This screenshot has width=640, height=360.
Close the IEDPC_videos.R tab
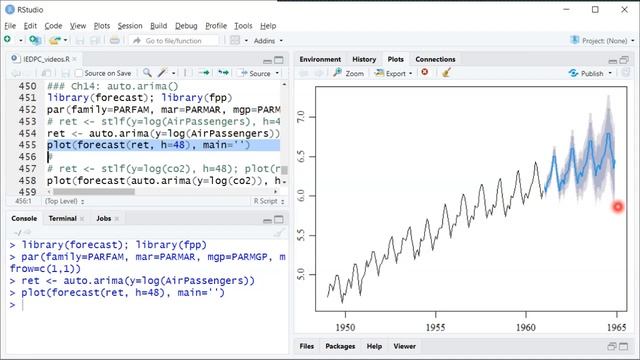click(75, 59)
